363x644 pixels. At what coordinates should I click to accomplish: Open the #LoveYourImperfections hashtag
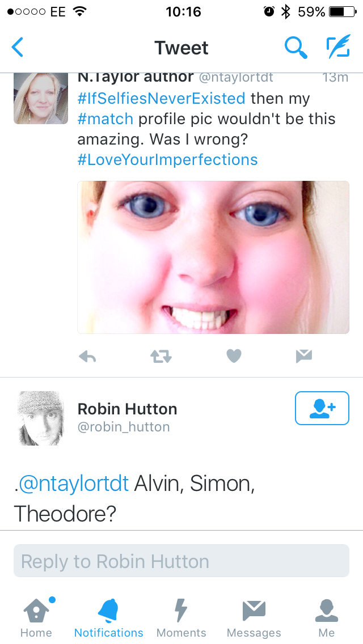167,160
